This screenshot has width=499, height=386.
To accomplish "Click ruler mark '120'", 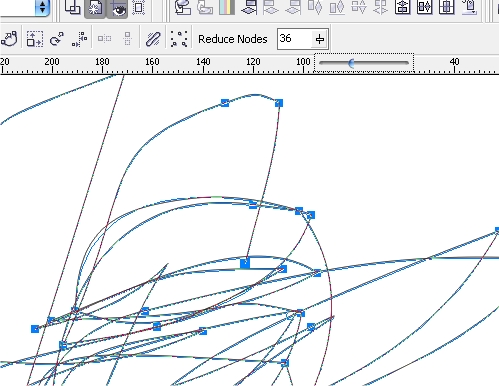I will [x=253, y=62].
